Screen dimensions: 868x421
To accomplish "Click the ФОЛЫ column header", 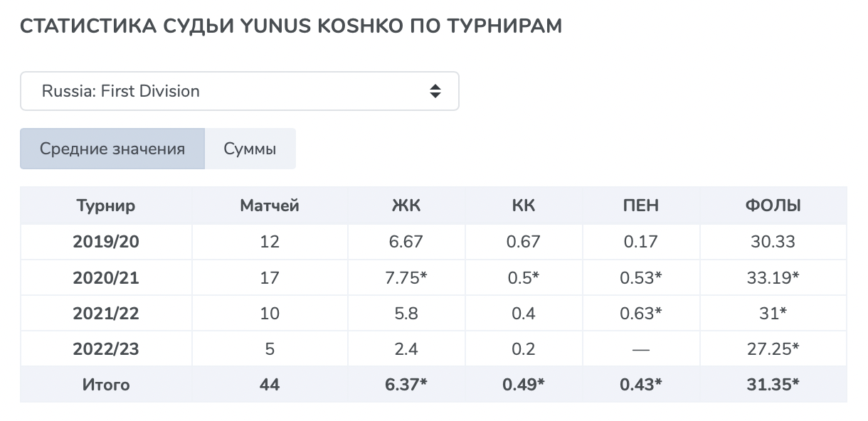I will tap(773, 206).
